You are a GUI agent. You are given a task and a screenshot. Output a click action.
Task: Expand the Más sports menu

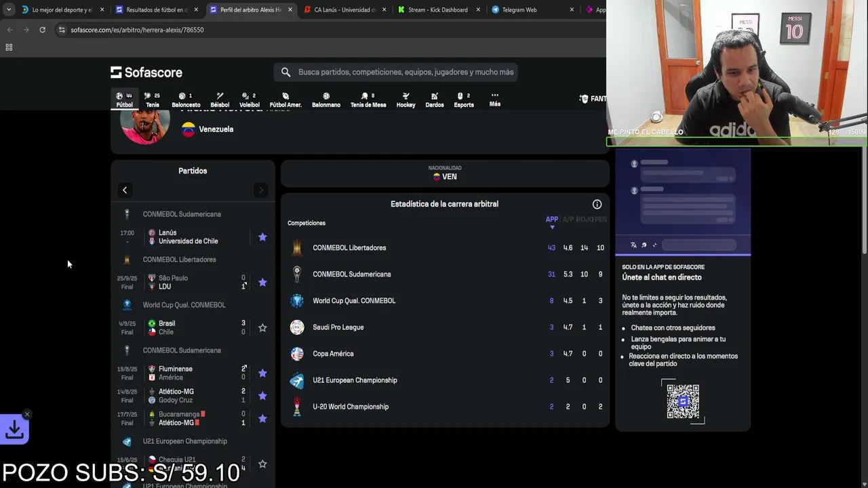tap(495, 100)
